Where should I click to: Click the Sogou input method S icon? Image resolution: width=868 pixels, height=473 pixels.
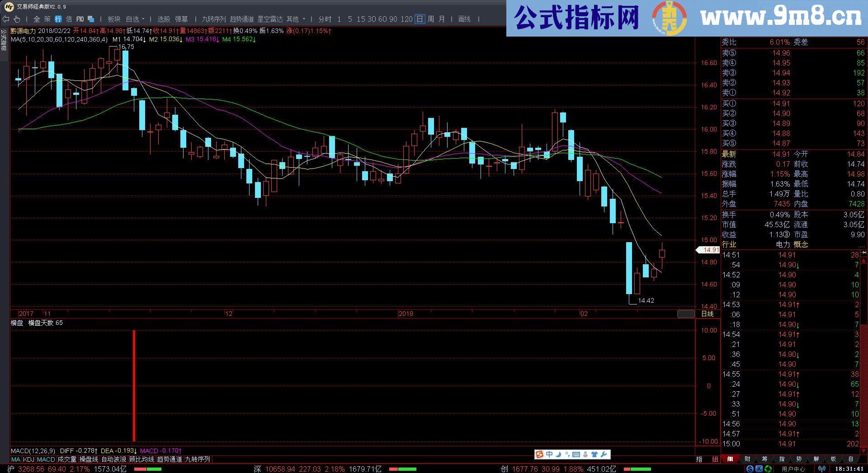[x=539, y=454]
